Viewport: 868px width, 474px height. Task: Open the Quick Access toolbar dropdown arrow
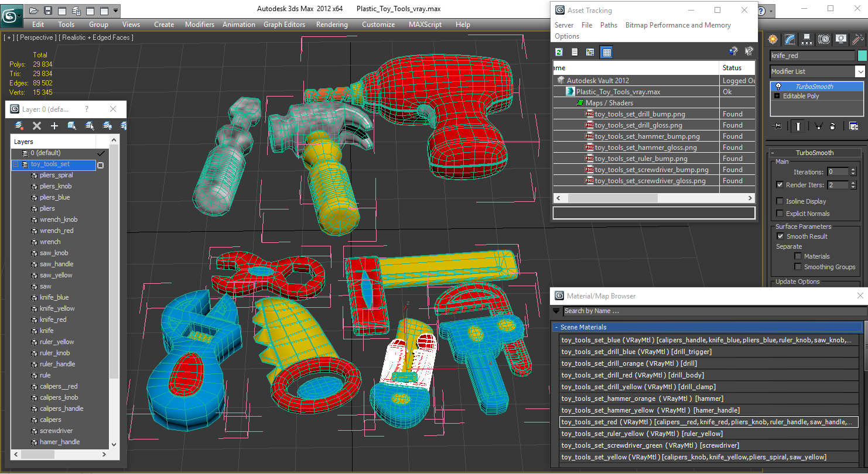click(x=115, y=11)
